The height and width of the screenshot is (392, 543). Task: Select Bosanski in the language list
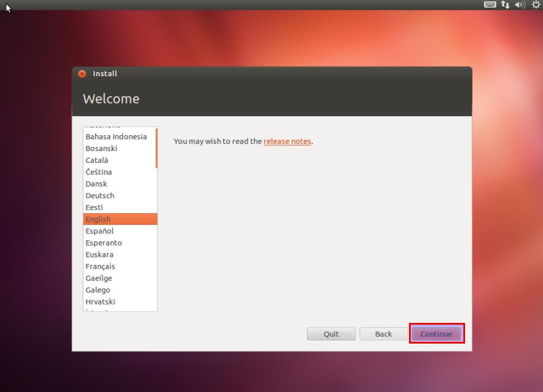[x=120, y=149]
